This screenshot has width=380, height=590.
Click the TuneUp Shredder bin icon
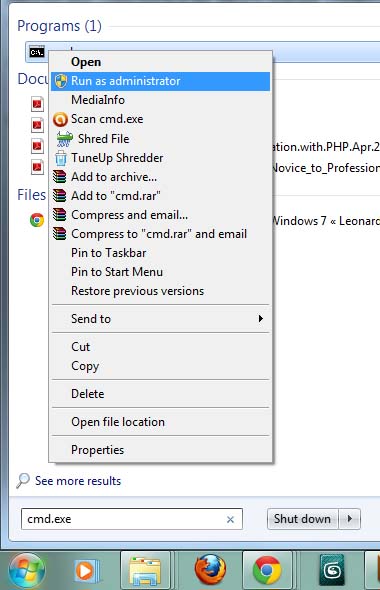click(x=61, y=158)
